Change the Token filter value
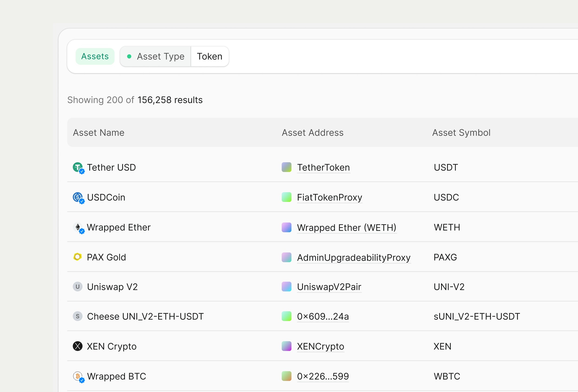The width and height of the screenshot is (578, 392). (209, 56)
